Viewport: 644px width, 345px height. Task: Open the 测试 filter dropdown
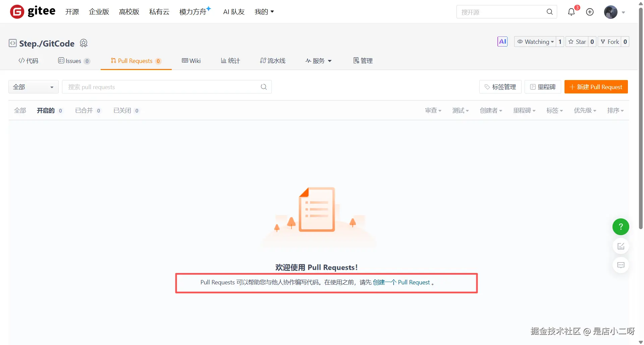point(461,111)
